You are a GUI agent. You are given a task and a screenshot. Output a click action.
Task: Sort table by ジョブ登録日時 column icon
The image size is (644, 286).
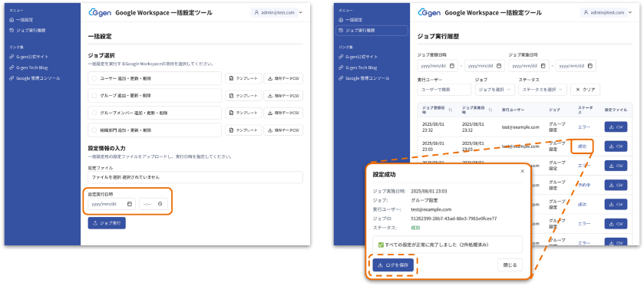tap(451, 110)
